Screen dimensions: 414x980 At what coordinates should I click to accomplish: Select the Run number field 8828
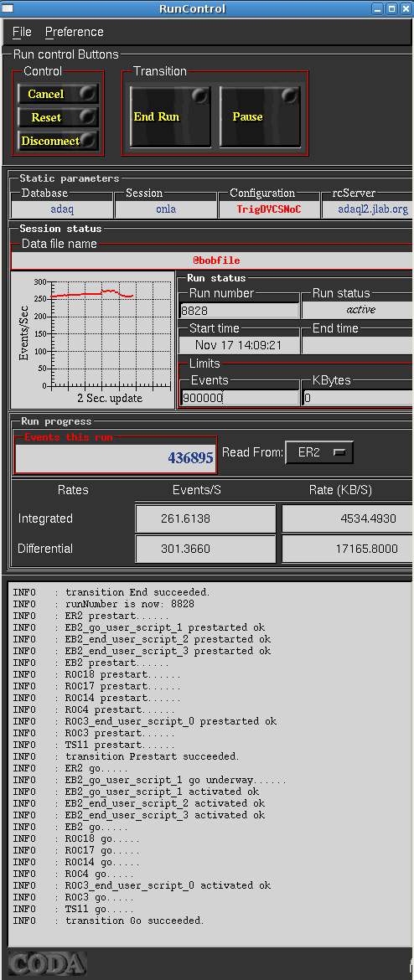(239, 310)
